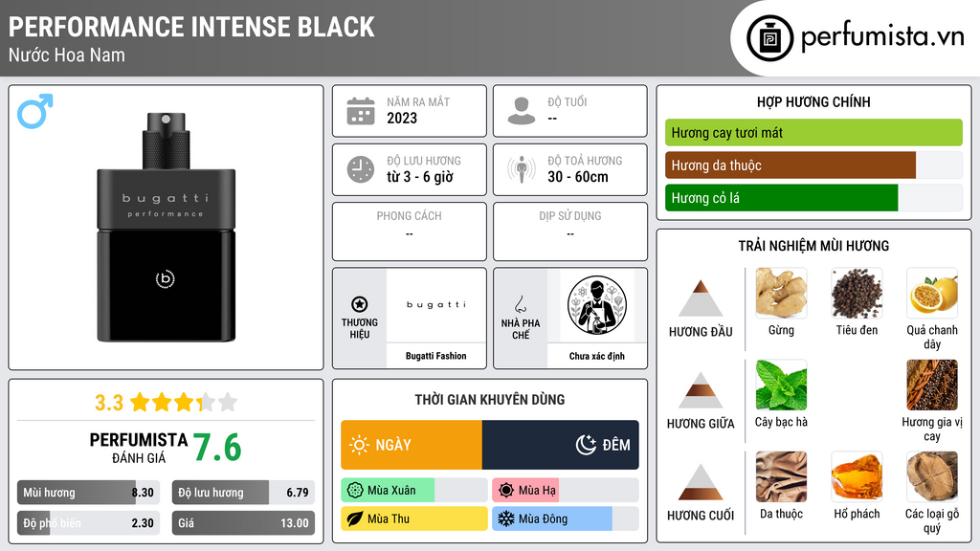Viewport: 980px width, 551px height.
Task: Click the perfumista.vn bottle logo
Action: click(x=770, y=38)
